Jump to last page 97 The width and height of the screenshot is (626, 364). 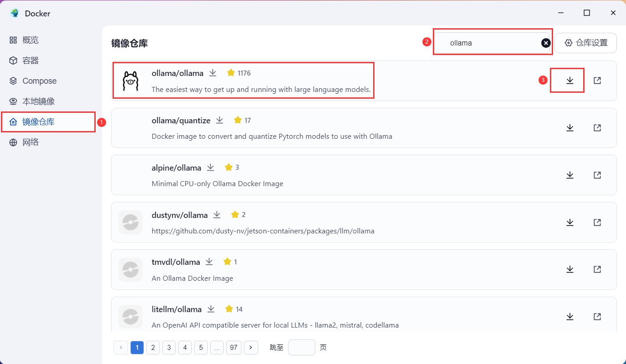coord(233,347)
